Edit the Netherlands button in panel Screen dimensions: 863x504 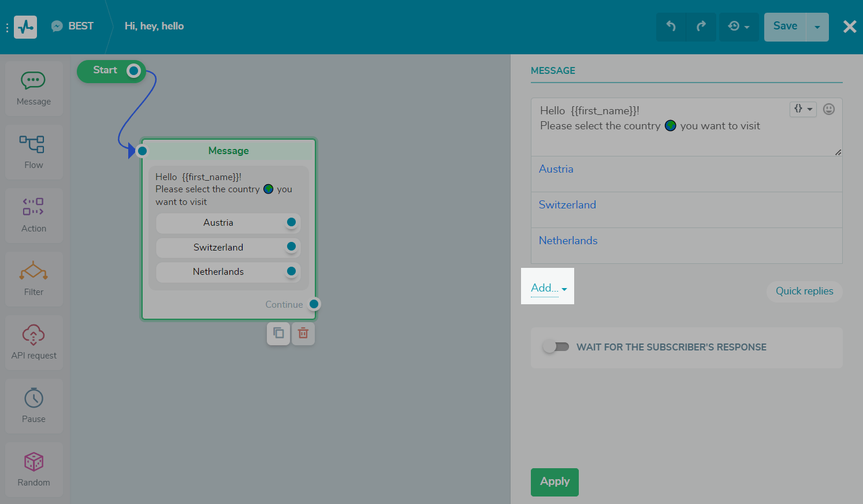[x=686, y=245]
